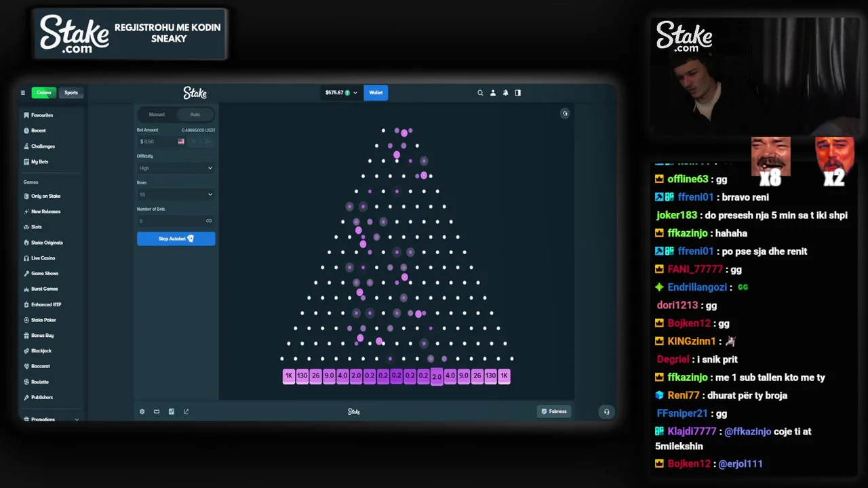The height and width of the screenshot is (488, 868).
Task: Click the Stop Autobet button
Action: coord(176,239)
